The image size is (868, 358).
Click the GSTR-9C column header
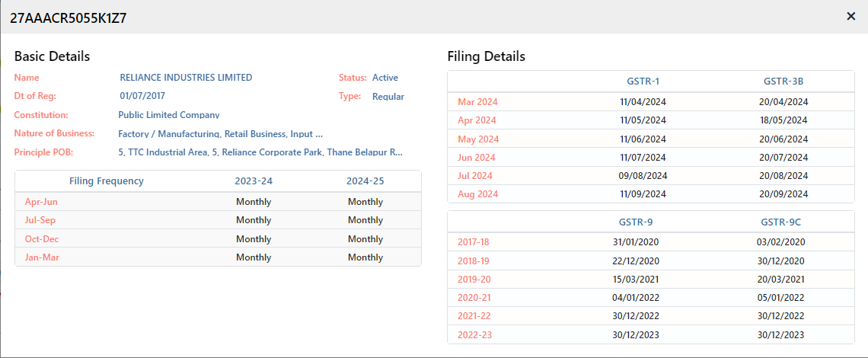coord(780,222)
